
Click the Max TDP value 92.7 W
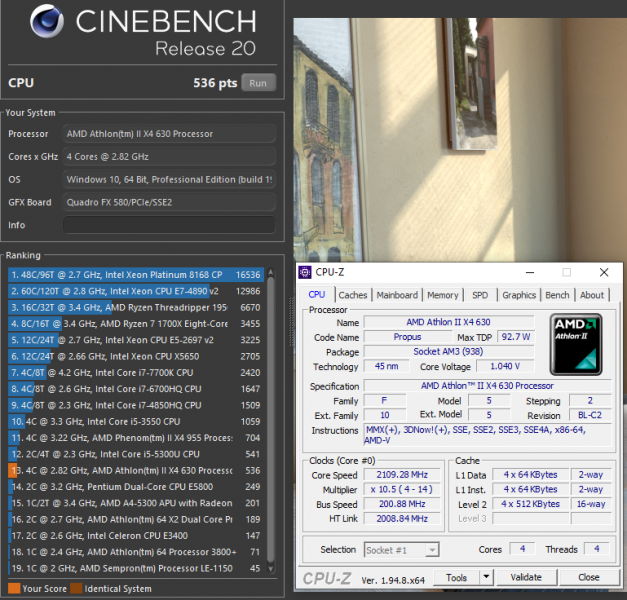pyautogui.click(x=516, y=337)
